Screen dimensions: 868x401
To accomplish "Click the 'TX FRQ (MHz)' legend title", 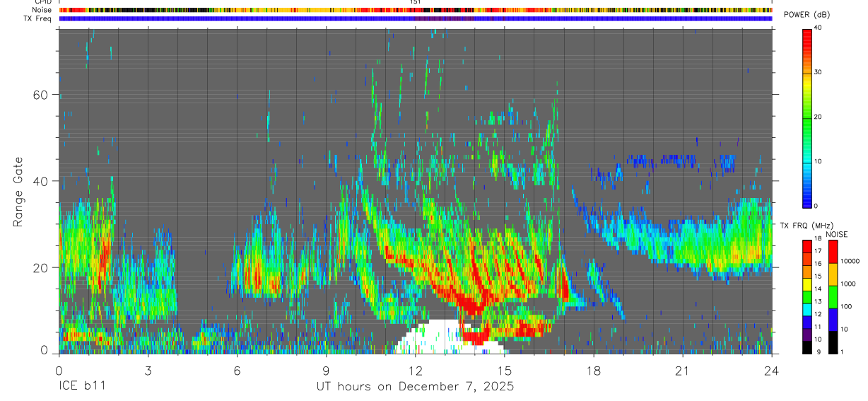I will tap(806, 225).
